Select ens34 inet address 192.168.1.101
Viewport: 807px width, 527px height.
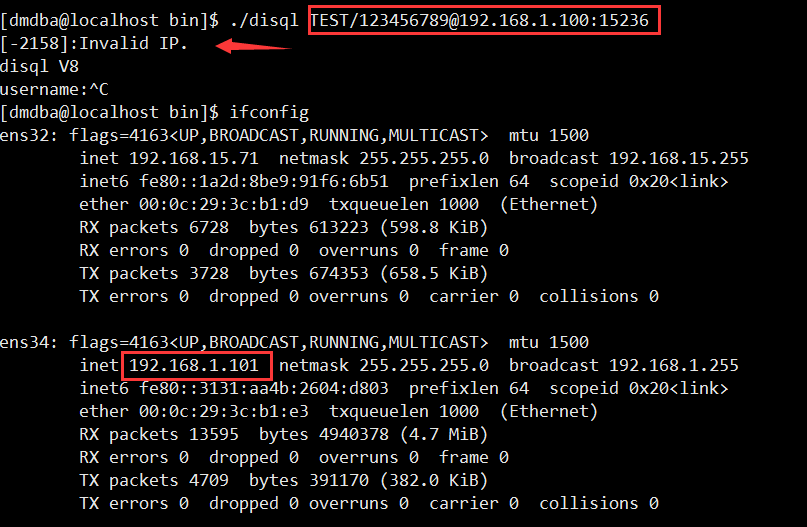(x=194, y=365)
